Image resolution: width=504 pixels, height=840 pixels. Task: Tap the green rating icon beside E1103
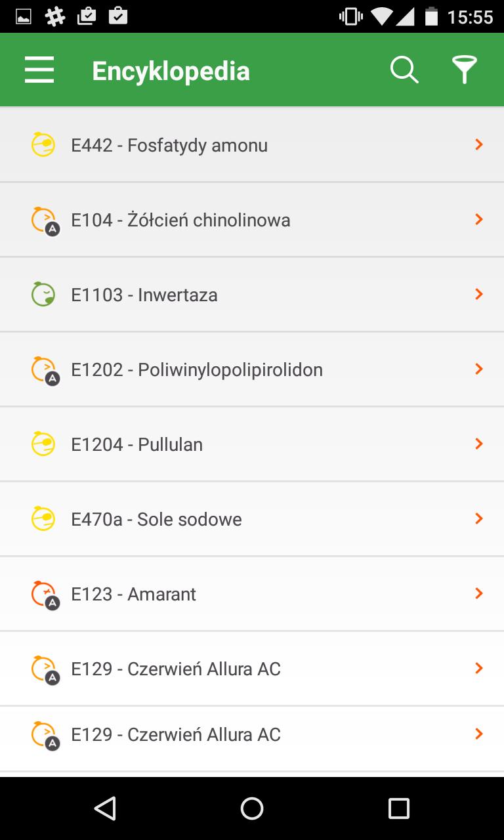(x=44, y=294)
